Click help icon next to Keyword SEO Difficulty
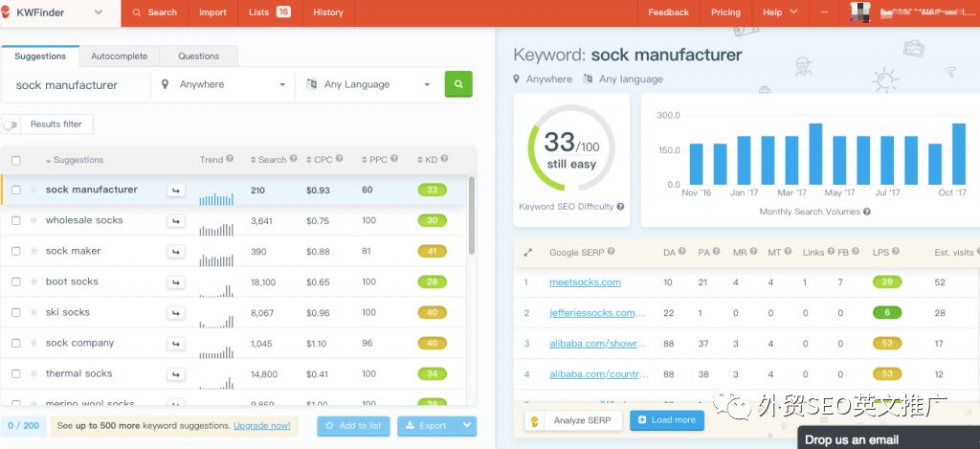Image resolution: width=980 pixels, height=449 pixels. point(620,207)
